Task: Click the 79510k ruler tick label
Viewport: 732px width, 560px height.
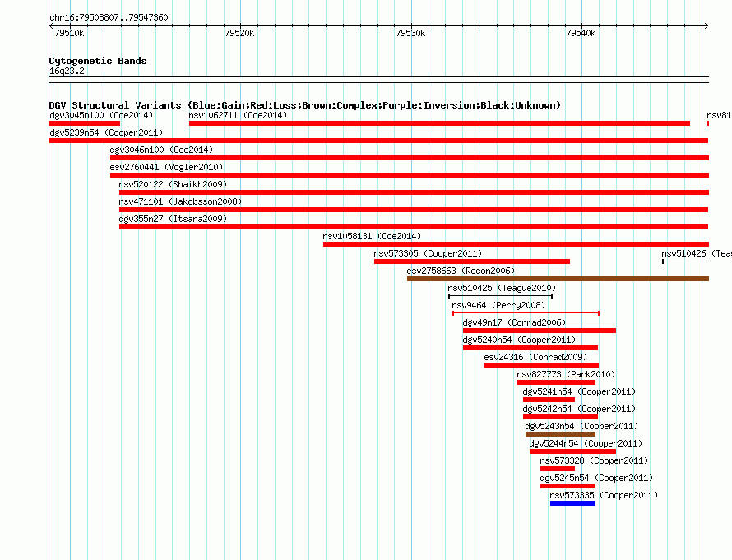Action: 69,33
